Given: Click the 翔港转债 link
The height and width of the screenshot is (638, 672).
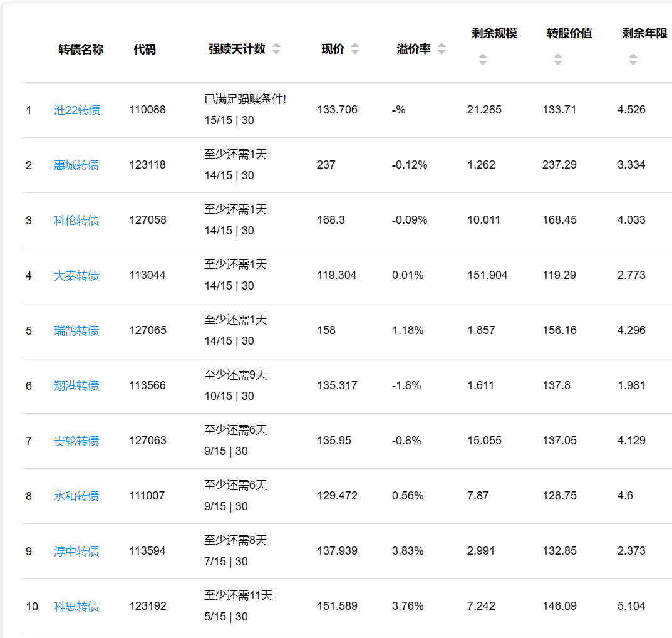Looking at the screenshot, I should tap(76, 386).
